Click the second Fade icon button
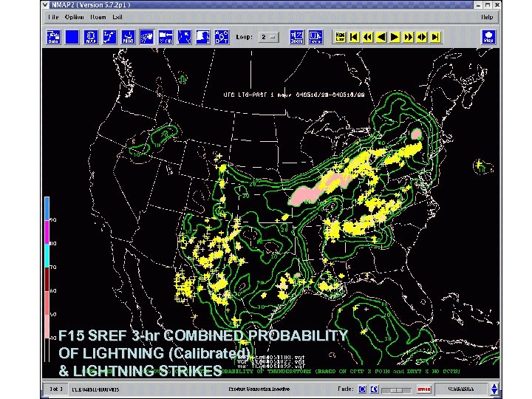532x399 pixels. [x=374, y=389]
